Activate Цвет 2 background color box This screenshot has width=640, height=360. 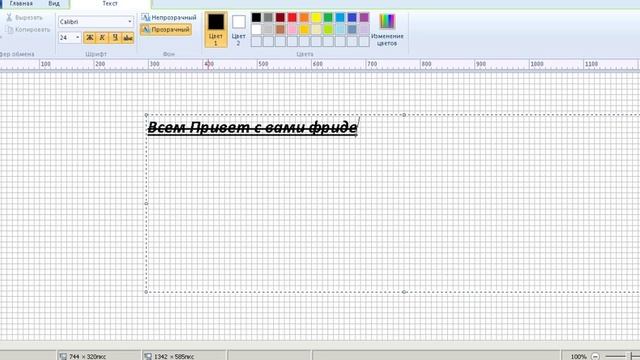[239, 29]
